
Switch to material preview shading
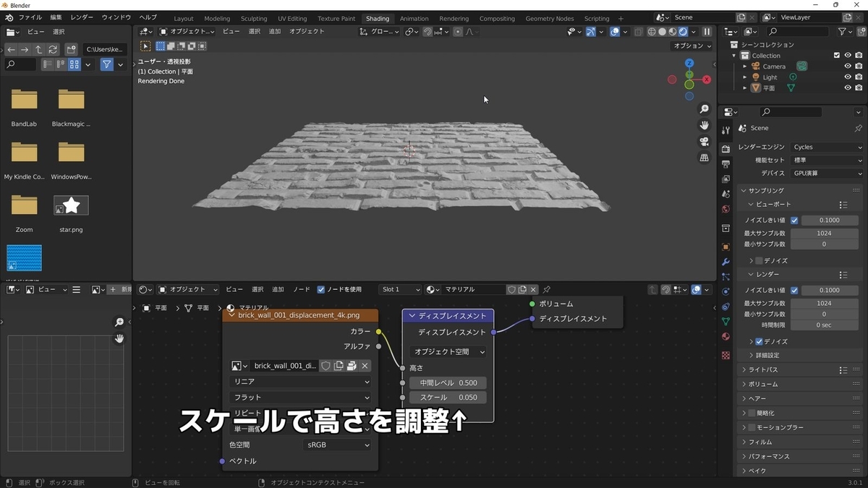[x=673, y=32]
